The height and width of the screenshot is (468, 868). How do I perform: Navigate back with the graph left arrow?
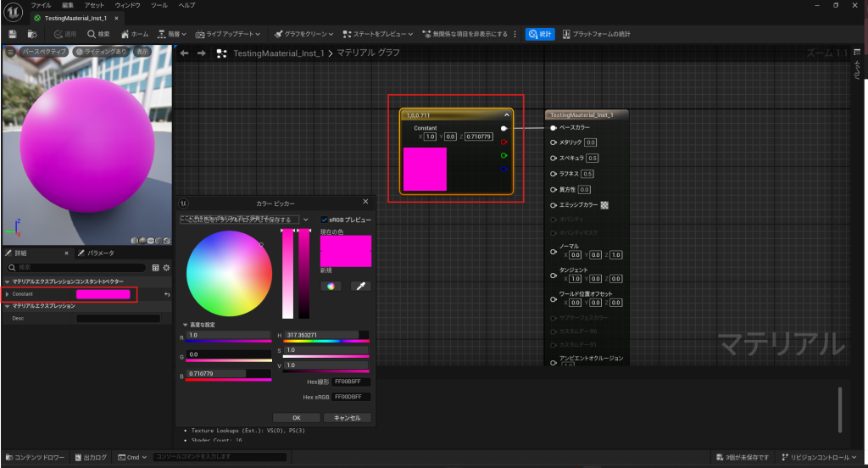pos(185,53)
